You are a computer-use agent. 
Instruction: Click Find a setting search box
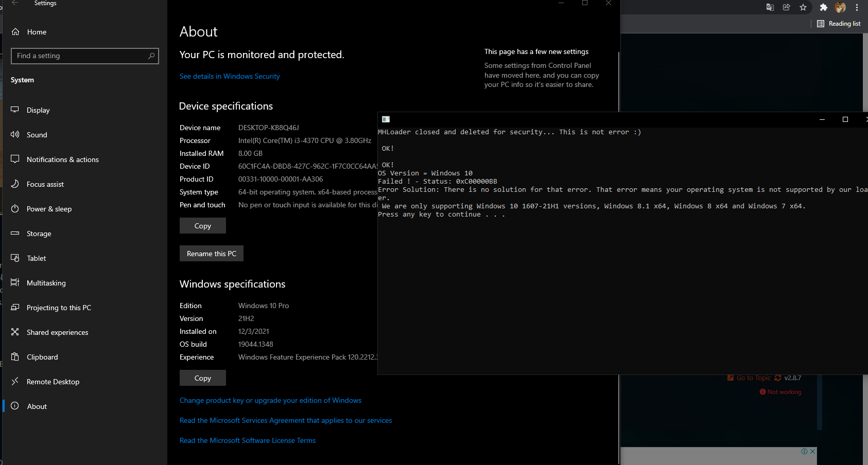tap(85, 56)
